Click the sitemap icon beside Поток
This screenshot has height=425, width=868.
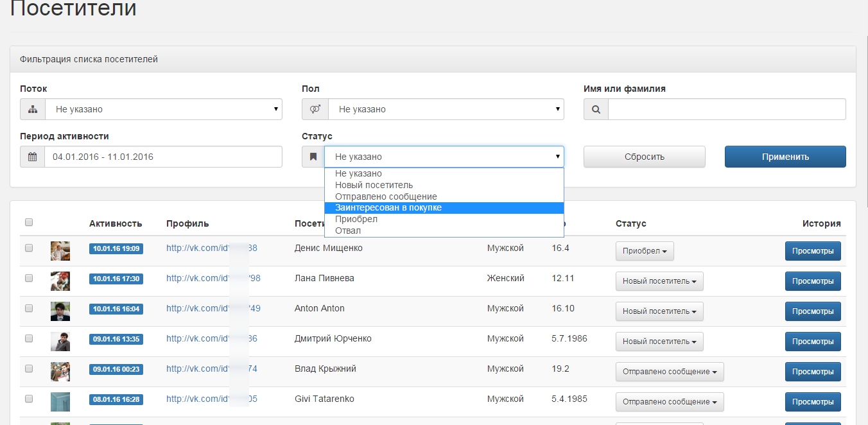(x=33, y=109)
